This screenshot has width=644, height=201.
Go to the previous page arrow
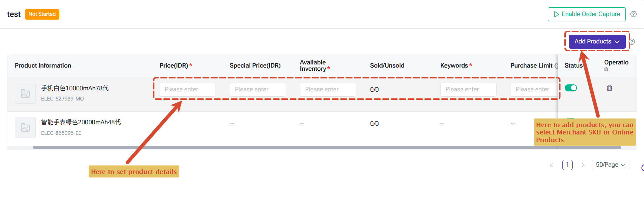tap(551, 165)
